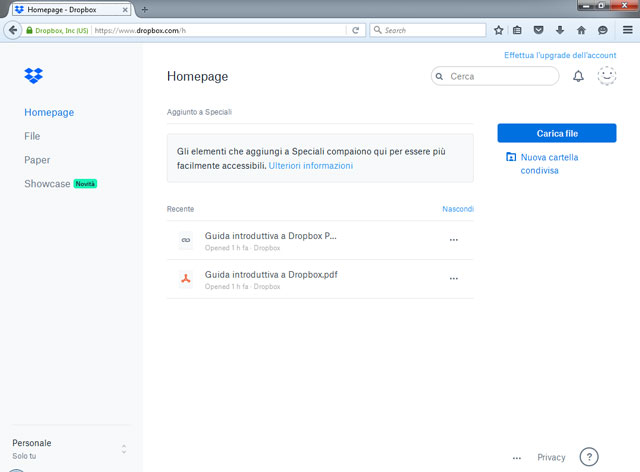
Task: Reload the page with the refresh icon
Action: click(x=356, y=30)
